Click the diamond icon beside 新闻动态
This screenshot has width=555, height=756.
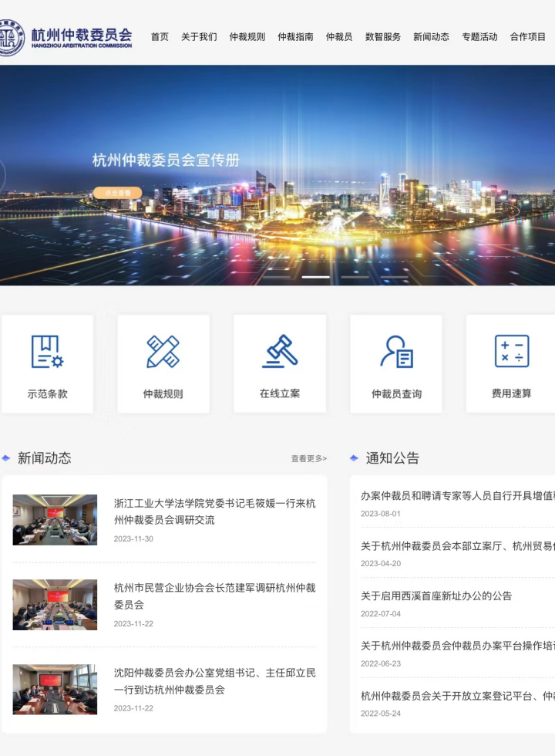point(6,458)
